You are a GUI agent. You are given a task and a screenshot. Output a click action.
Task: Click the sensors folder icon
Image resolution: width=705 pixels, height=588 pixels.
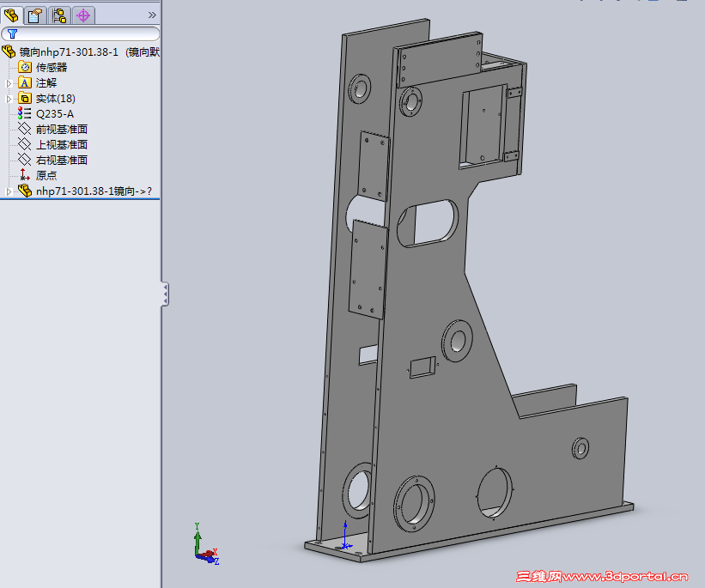(25, 68)
